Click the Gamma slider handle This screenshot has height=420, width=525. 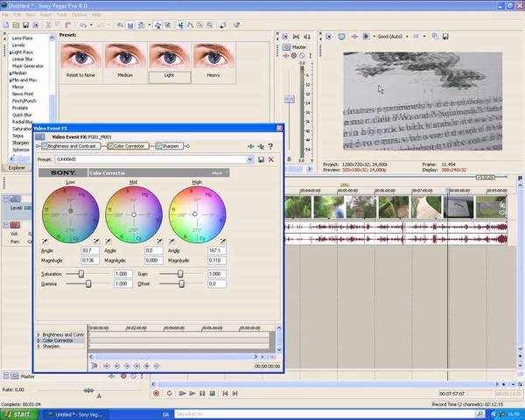click(x=88, y=283)
